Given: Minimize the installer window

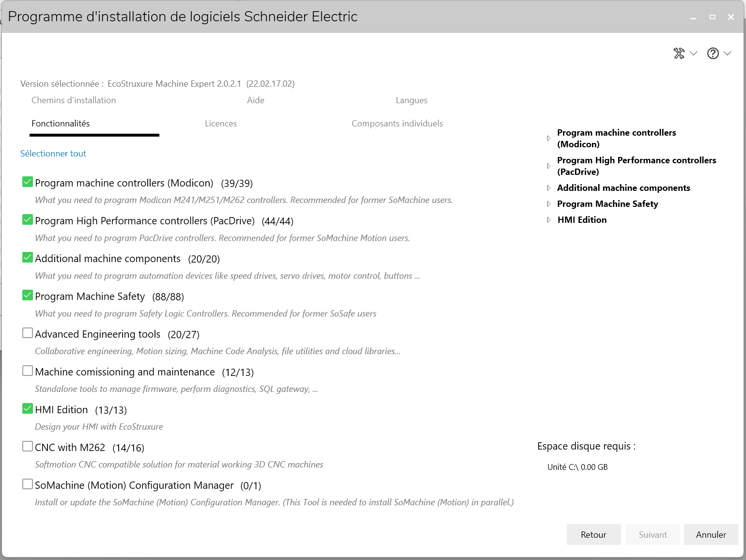Looking at the screenshot, I should point(693,17).
